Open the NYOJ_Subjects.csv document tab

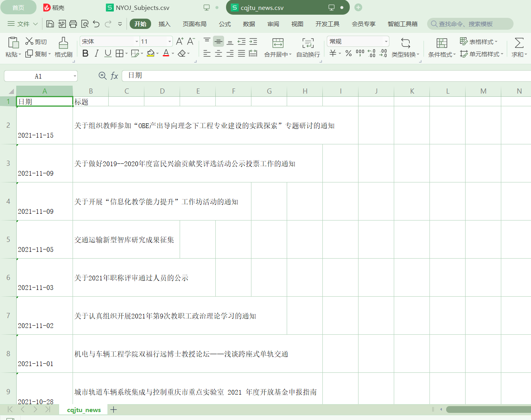(142, 8)
